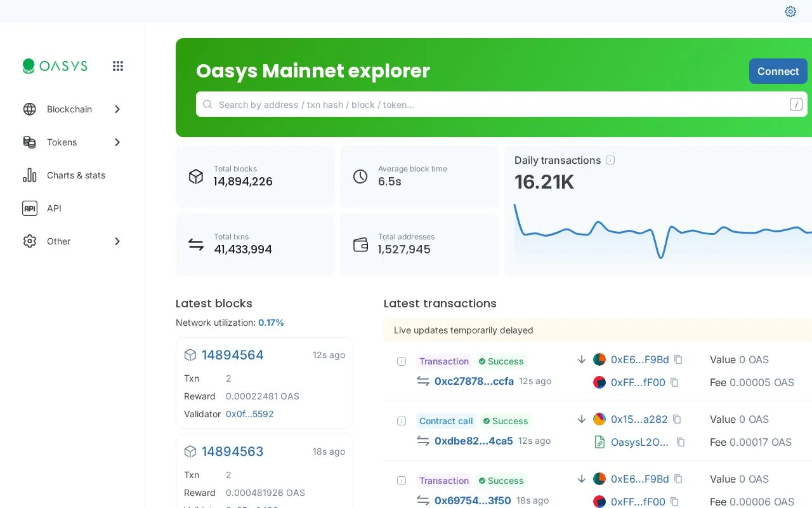Click the Charts & stats bar icon
Screen dimensions: 812x508
30,175
